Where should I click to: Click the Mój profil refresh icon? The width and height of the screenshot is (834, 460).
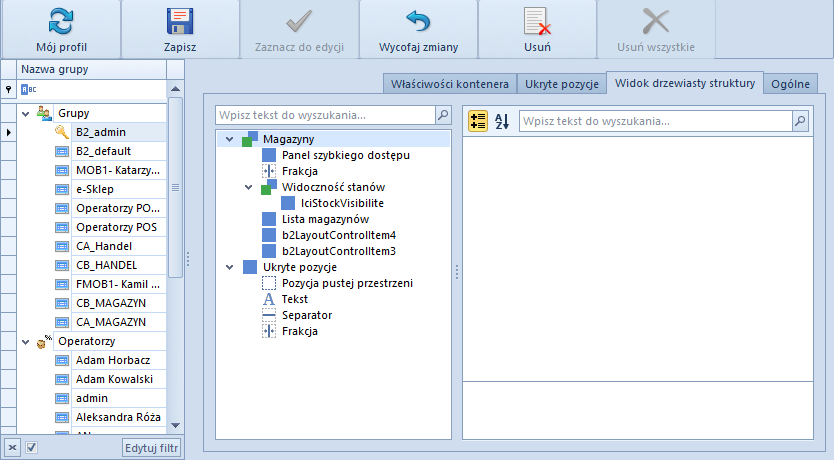(x=61, y=21)
